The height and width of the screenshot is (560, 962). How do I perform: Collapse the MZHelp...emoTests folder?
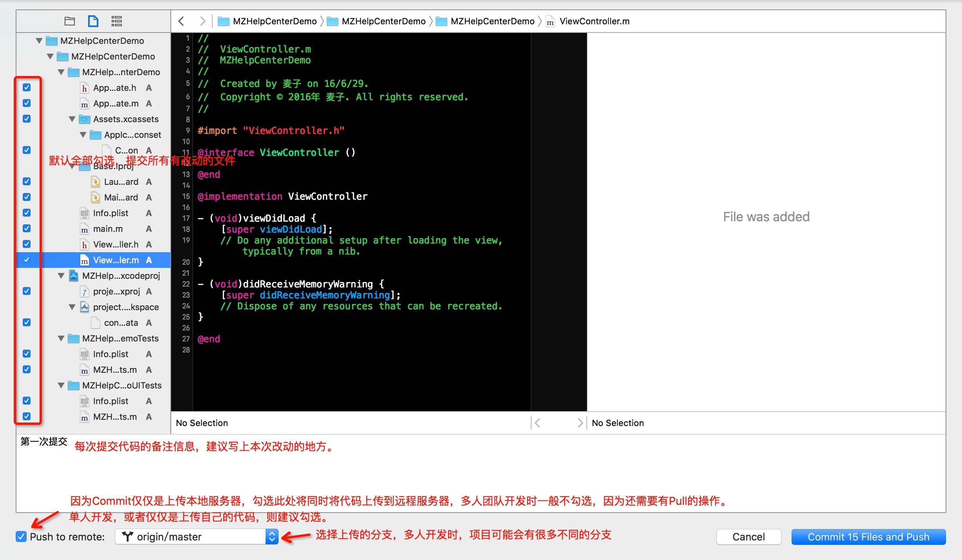coord(61,338)
